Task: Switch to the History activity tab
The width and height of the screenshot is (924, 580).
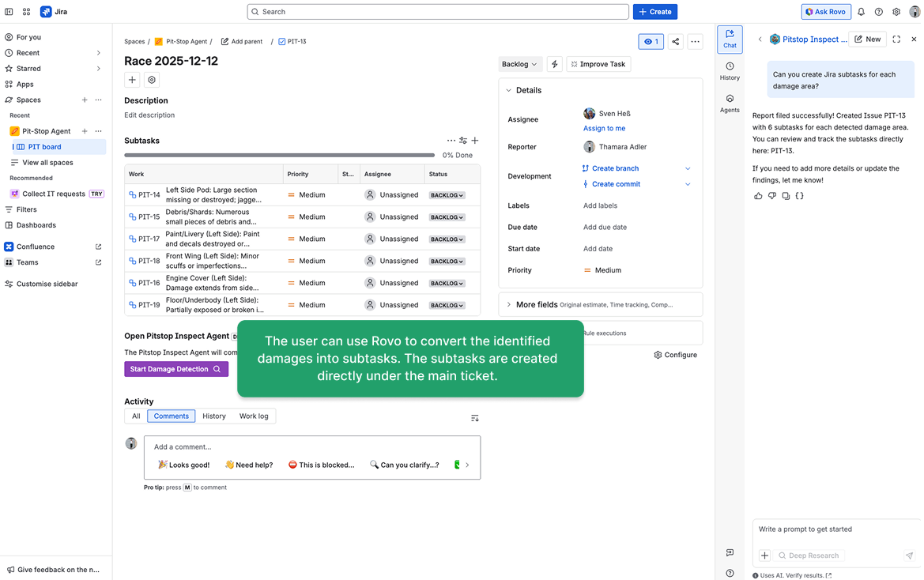Action: pyautogui.click(x=214, y=416)
